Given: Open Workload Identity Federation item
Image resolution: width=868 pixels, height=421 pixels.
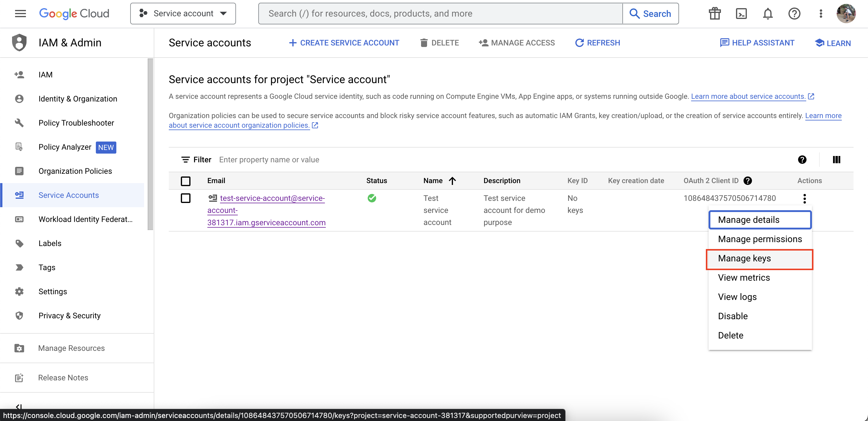Looking at the screenshot, I should click(x=72, y=219).
